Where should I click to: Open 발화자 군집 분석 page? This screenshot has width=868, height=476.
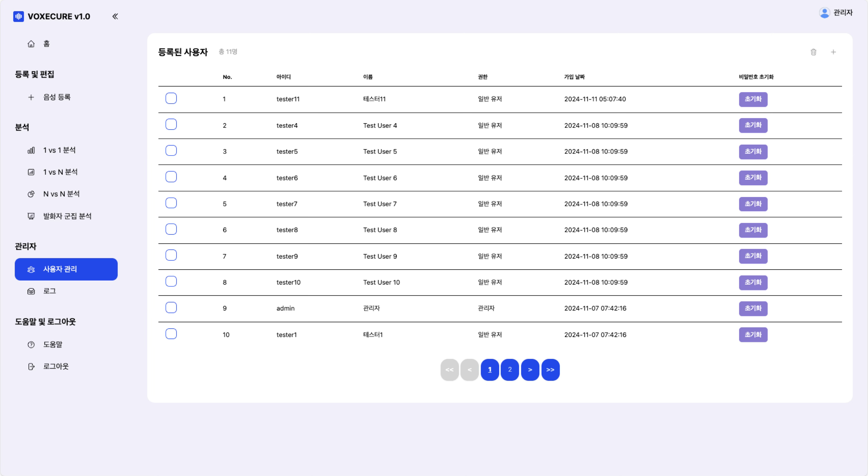(x=67, y=216)
